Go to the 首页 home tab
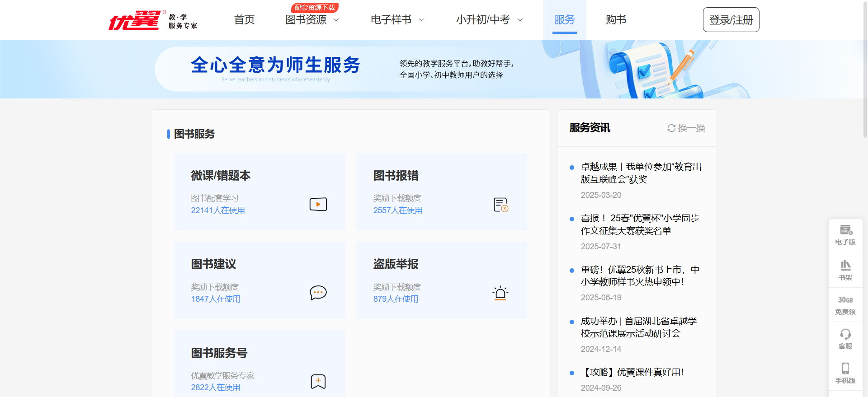The width and height of the screenshot is (868, 397). tap(244, 20)
